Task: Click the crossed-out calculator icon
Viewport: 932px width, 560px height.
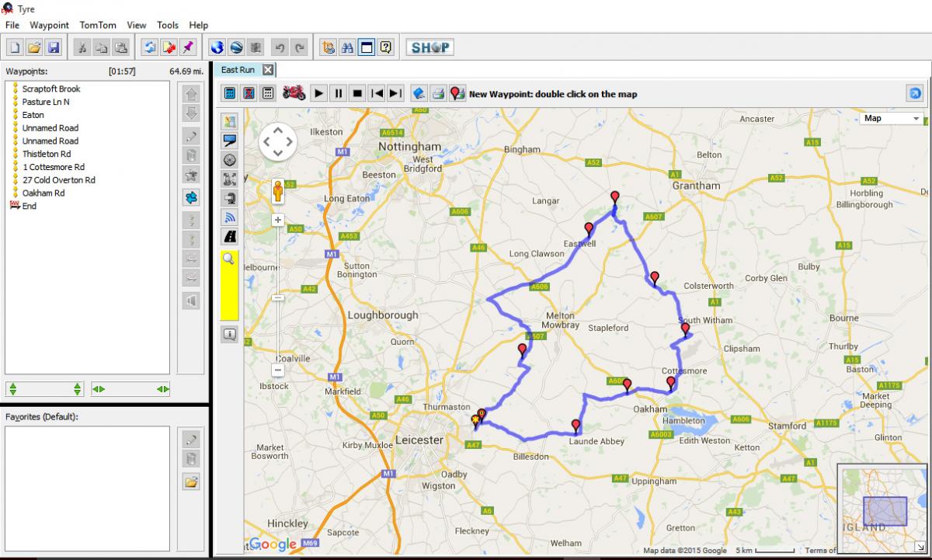Action: pos(249,93)
